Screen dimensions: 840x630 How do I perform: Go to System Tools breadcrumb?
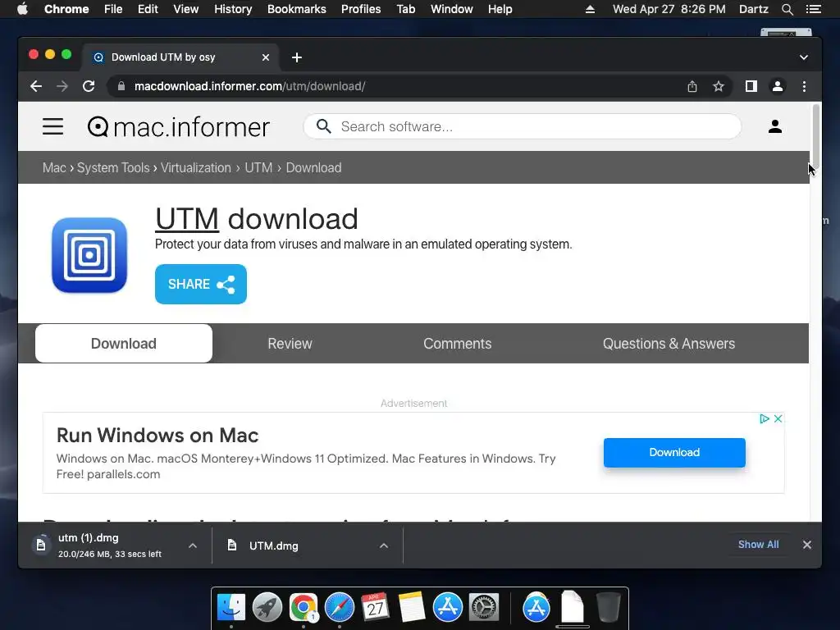113,167
